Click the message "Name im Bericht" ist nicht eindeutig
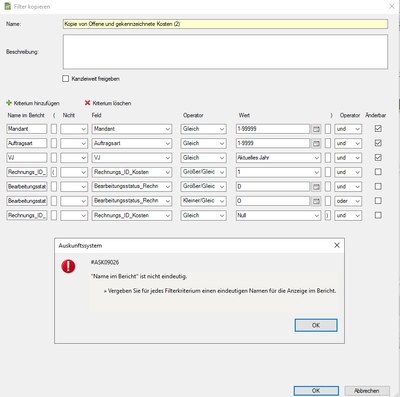Viewport: 400px width, 397px height. coord(139,276)
